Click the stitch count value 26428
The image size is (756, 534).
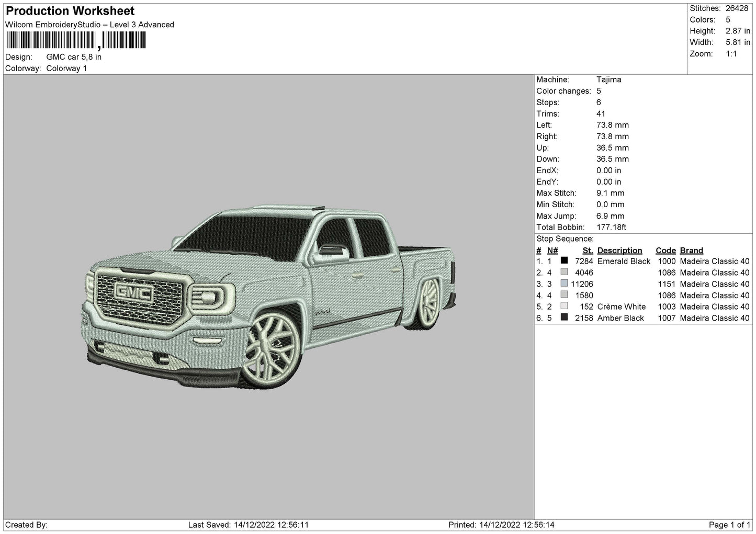pyautogui.click(x=738, y=8)
